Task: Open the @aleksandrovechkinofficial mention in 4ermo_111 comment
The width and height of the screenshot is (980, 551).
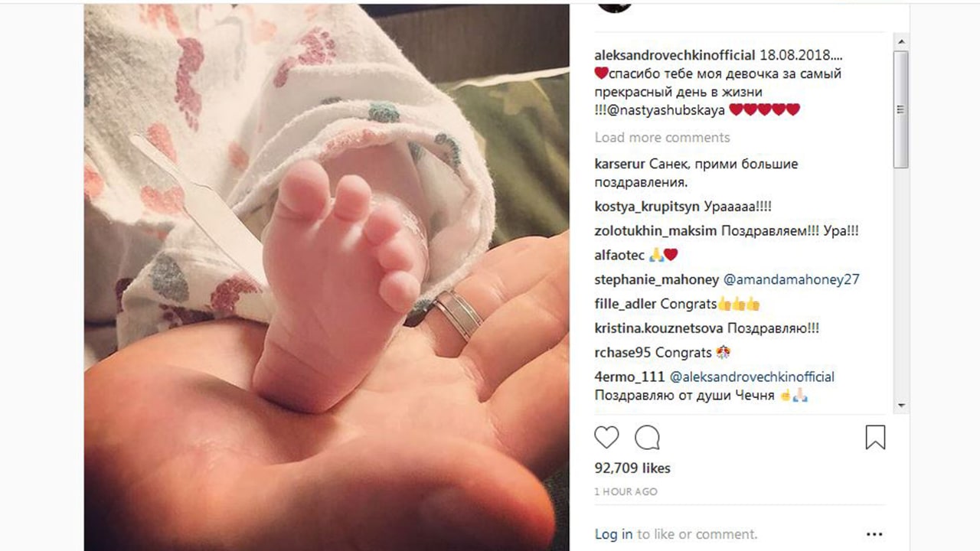Action: click(752, 377)
